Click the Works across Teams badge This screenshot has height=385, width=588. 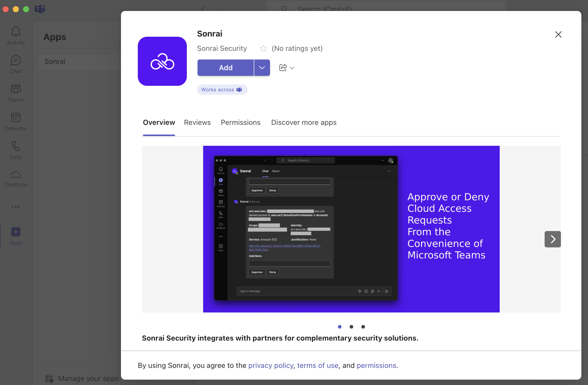(x=222, y=90)
